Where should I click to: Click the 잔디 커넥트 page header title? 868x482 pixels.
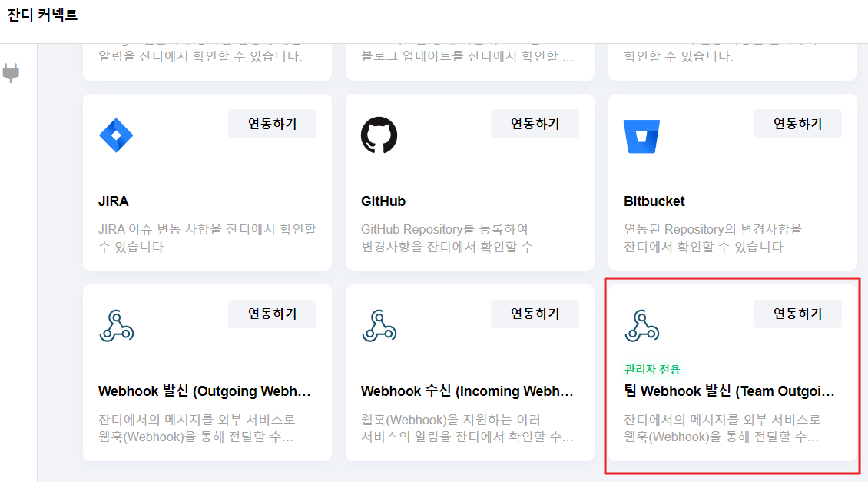(x=43, y=15)
